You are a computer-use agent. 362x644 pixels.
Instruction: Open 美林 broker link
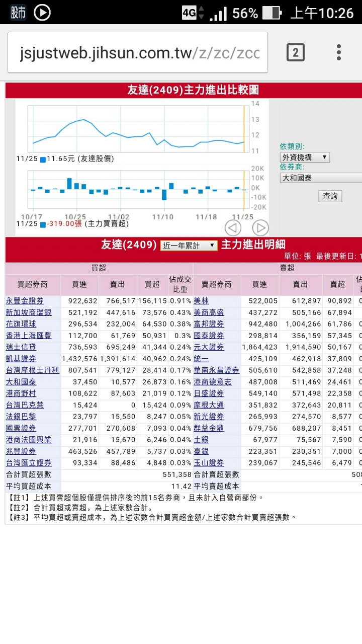201,301
